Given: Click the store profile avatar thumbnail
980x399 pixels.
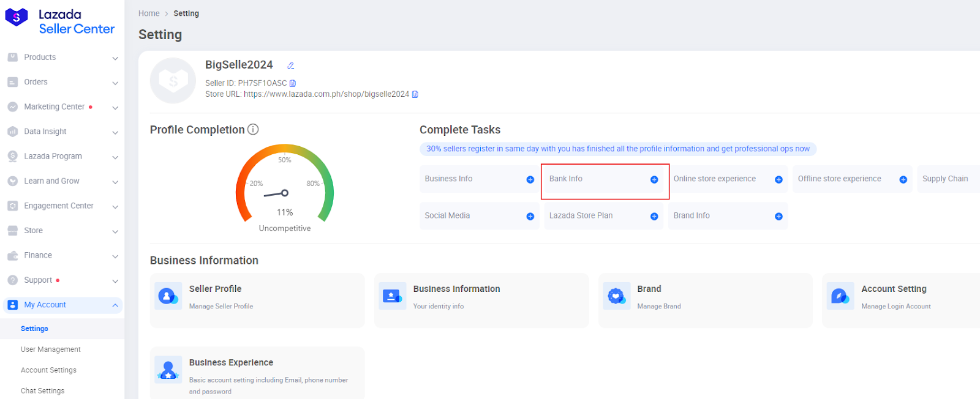Looking at the screenshot, I should tap(173, 80).
